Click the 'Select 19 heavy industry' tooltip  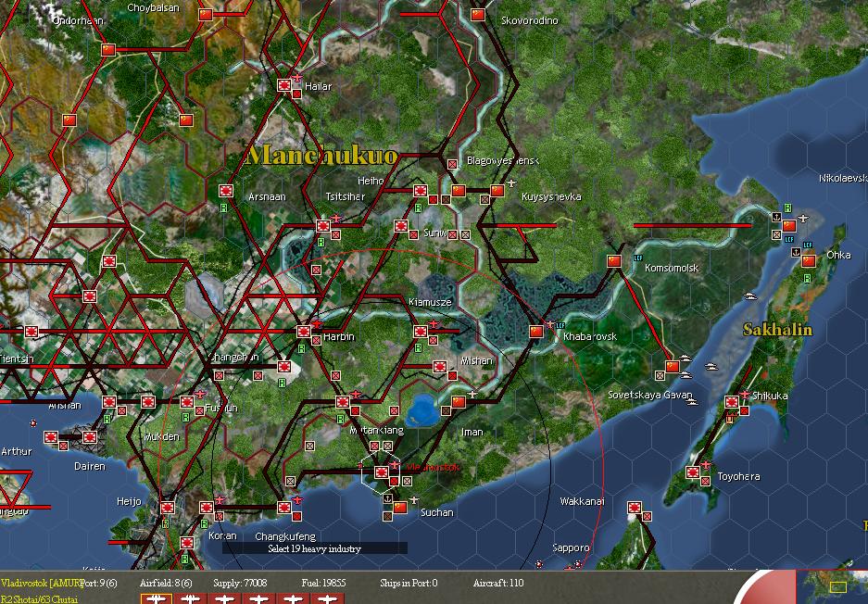tap(314, 548)
